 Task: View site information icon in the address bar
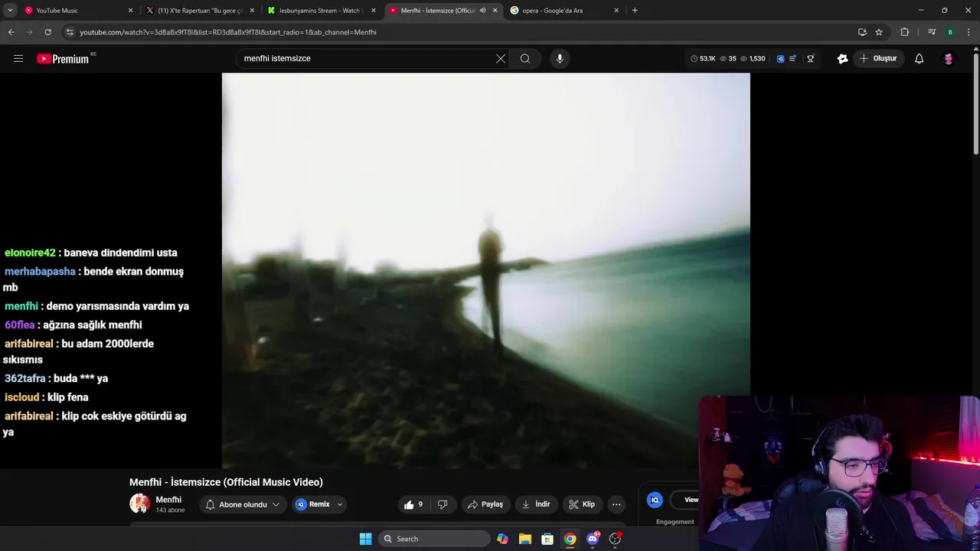tap(70, 32)
